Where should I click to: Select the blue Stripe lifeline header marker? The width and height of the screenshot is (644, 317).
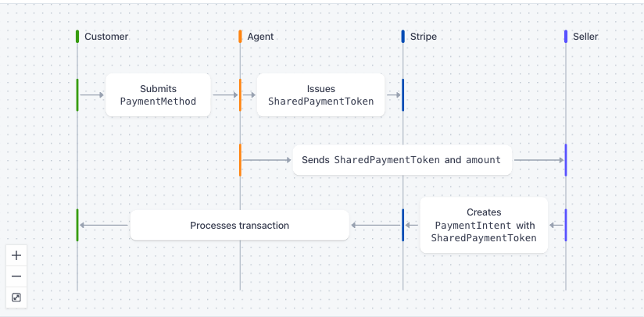pyautogui.click(x=403, y=37)
